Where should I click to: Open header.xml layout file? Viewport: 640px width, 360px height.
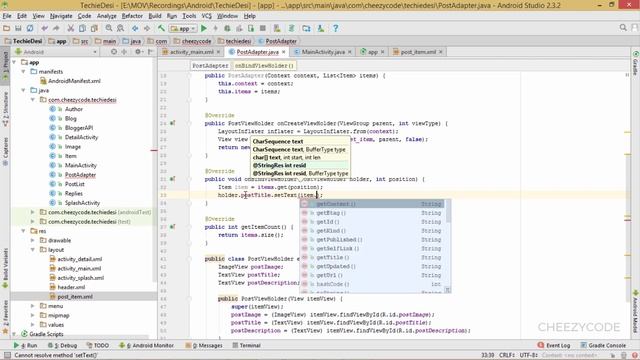pyautogui.click(x=71, y=287)
